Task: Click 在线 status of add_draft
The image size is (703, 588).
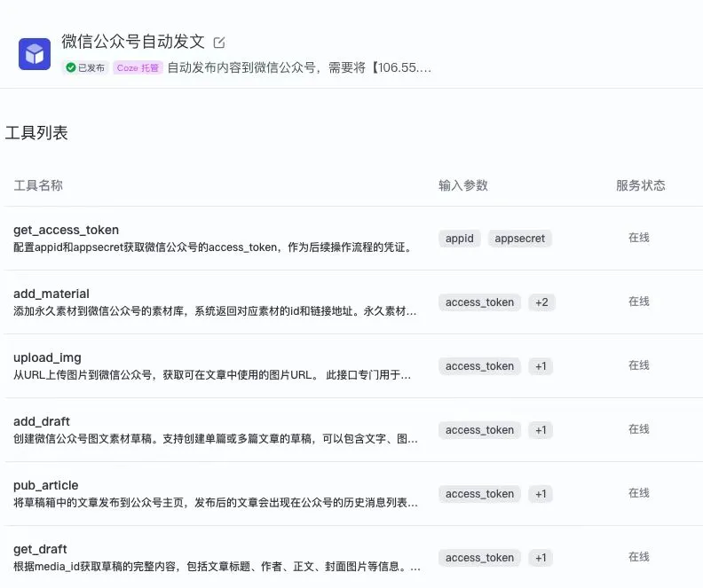Action: tap(639, 429)
